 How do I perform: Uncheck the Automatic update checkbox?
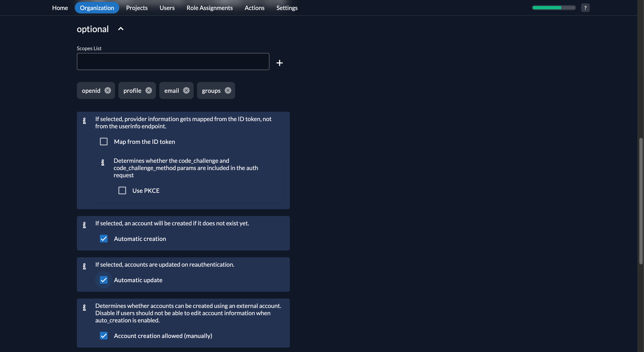(104, 280)
